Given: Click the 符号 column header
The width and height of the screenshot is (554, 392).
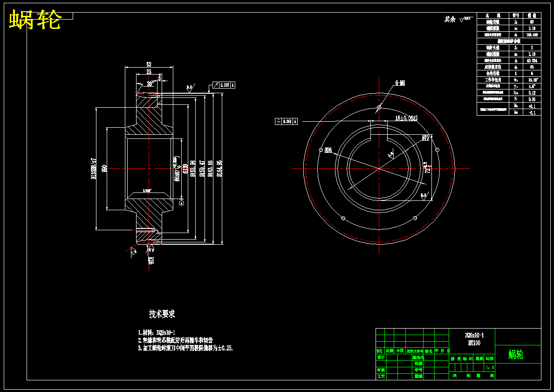Looking at the screenshot, I should (515, 15).
